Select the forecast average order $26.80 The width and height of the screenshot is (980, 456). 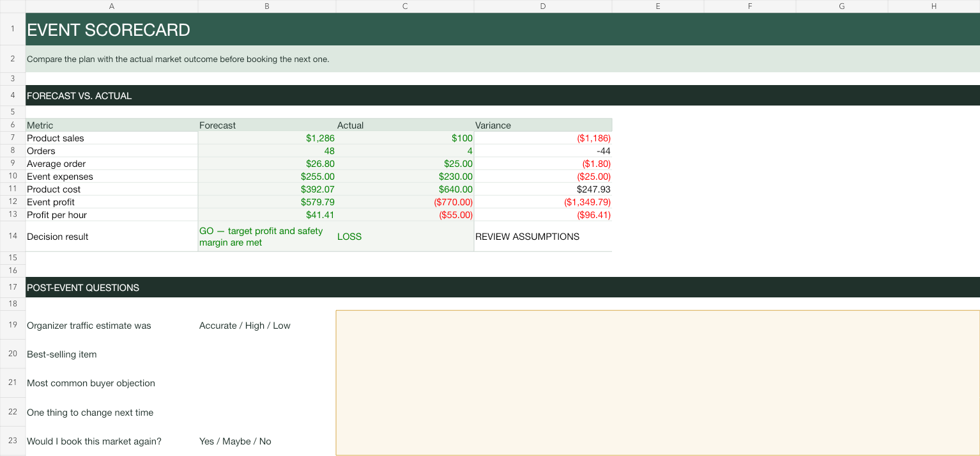(267, 164)
